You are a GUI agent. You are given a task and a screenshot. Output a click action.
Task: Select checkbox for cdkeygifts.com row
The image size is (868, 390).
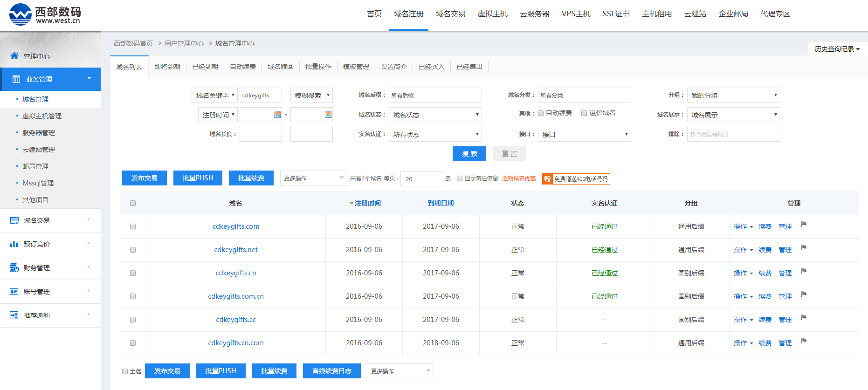click(x=133, y=226)
